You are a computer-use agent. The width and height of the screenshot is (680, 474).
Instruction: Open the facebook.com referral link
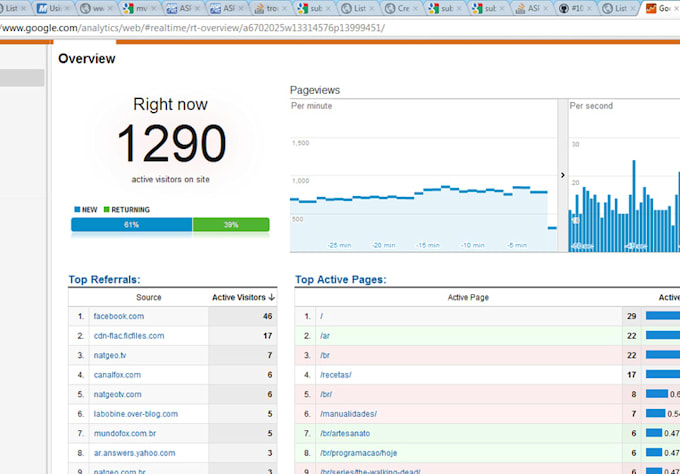pyautogui.click(x=119, y=316)
